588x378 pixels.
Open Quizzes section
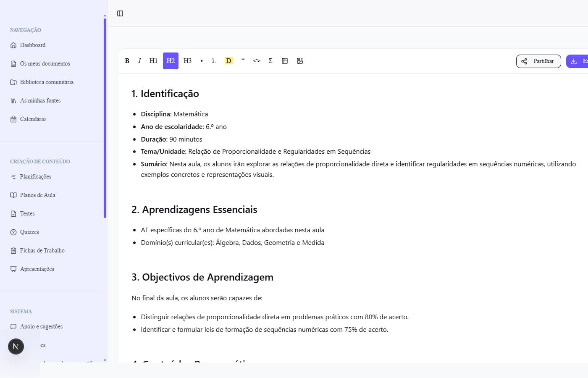tap(29, 232)
